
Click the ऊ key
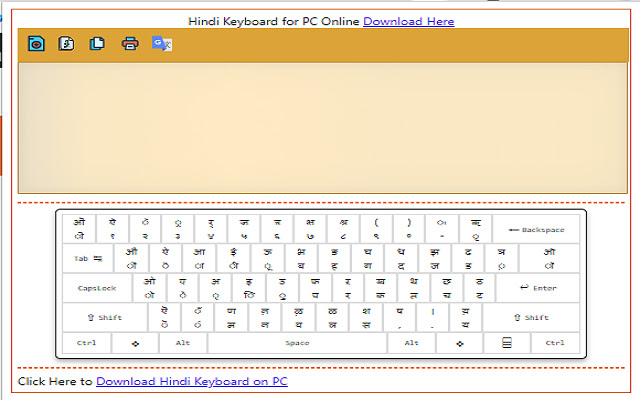pyautogui.click(x=267, y=258)
